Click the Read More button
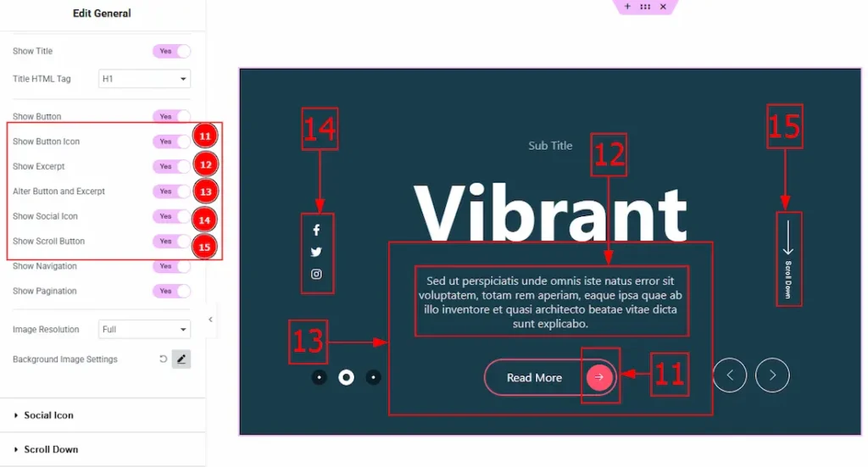This screenshot has width=868, height=467. 535,378
